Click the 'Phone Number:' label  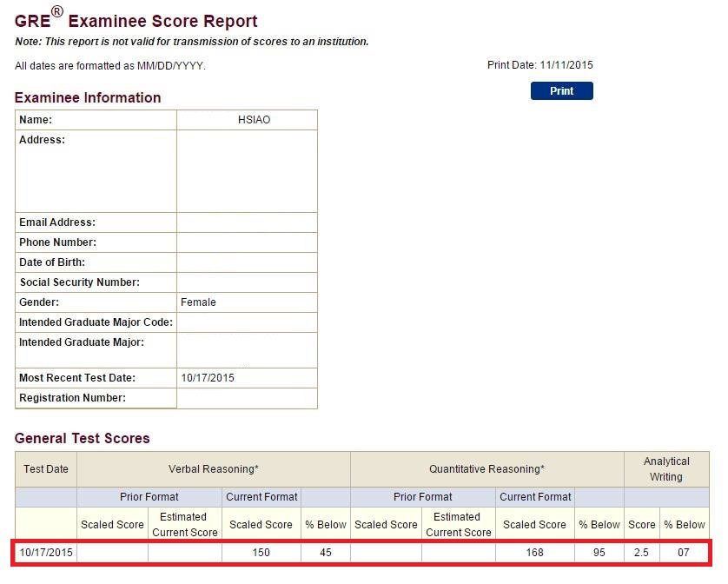tap(57, 242)
